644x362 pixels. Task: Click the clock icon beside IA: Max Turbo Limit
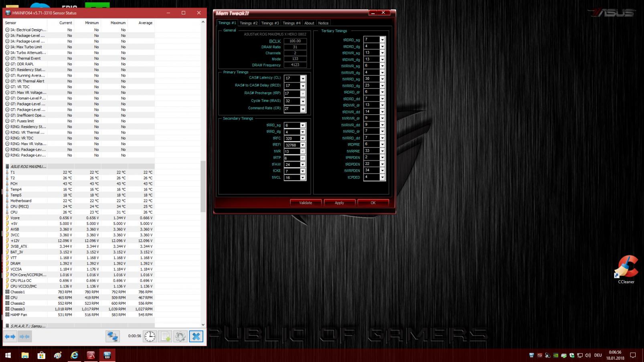pos(7,47)
